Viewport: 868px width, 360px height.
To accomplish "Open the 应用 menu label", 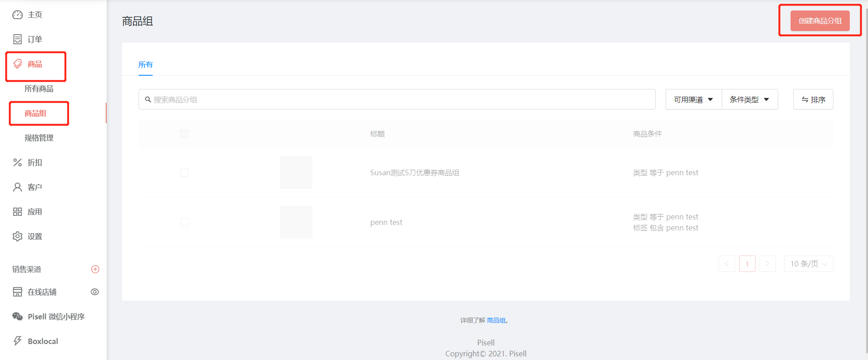I will [x=35, y=212].
